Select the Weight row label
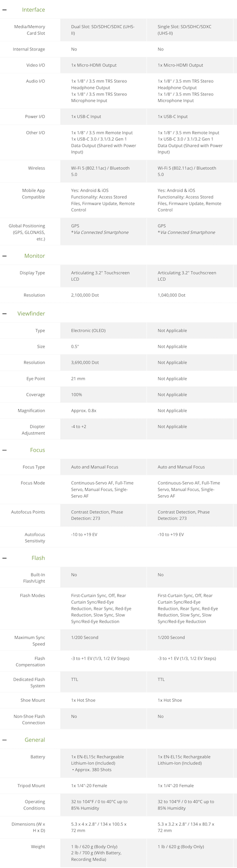 (x=38, y=847)
